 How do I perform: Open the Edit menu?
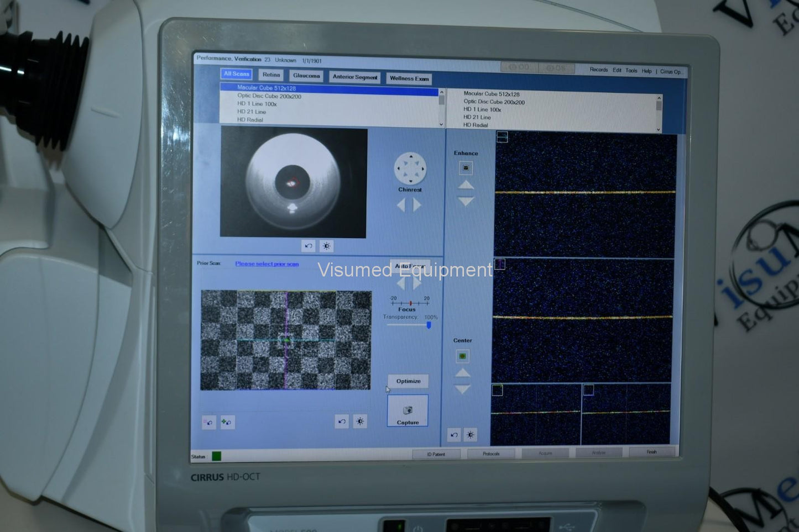pos(617,70)
